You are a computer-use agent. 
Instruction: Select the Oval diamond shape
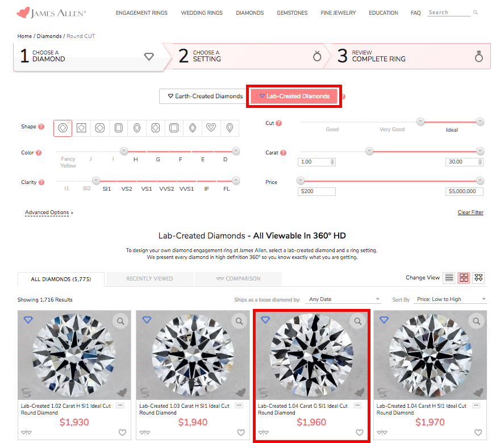click(x=137, y=128)
